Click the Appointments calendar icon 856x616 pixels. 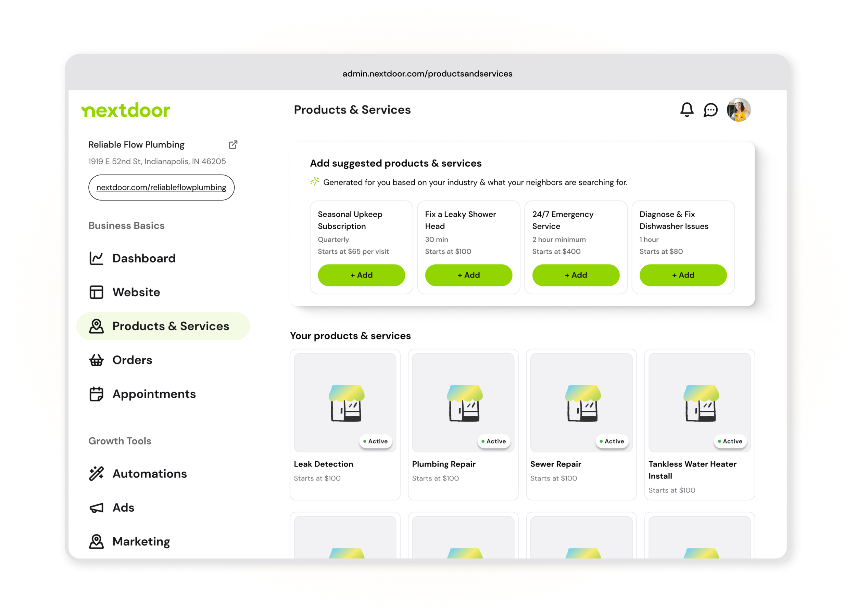(x=96, y=394)
